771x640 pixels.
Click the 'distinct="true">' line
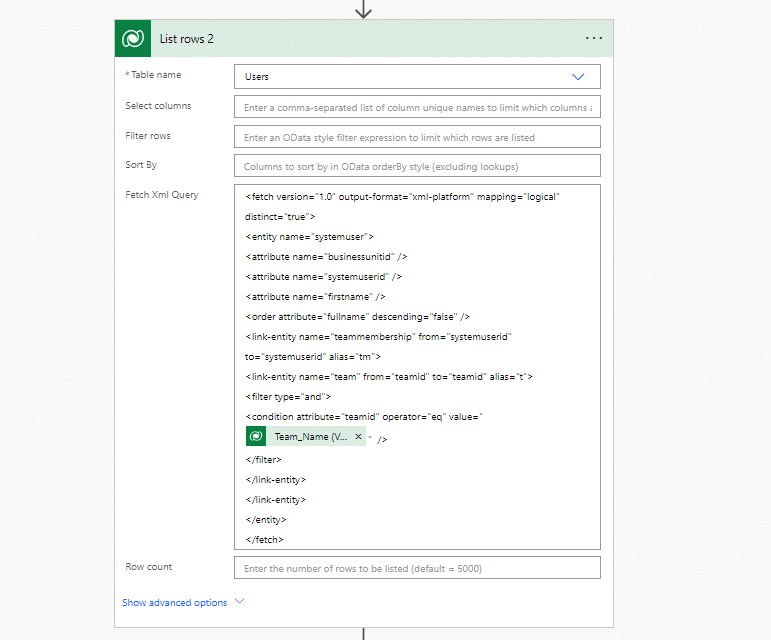280,217
